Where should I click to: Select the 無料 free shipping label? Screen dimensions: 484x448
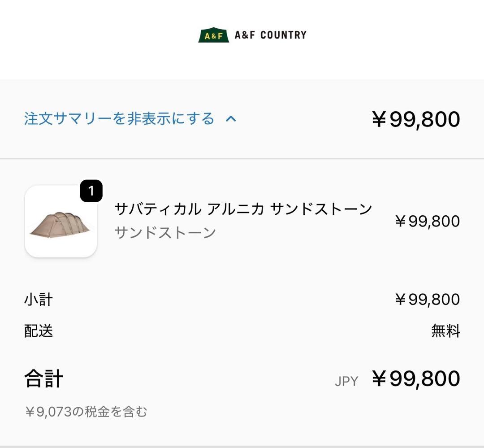click(446, 332)
